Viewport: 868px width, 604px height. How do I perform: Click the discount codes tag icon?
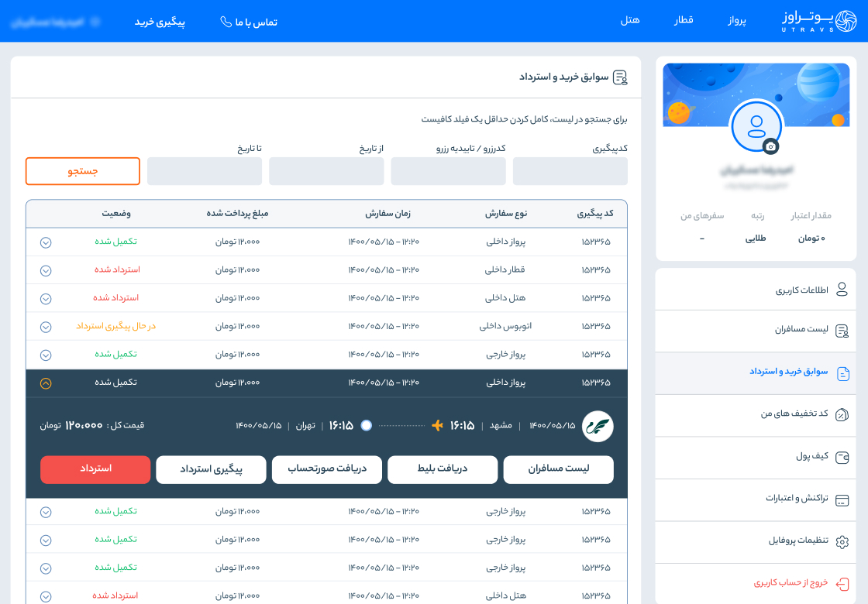(842, 414)
